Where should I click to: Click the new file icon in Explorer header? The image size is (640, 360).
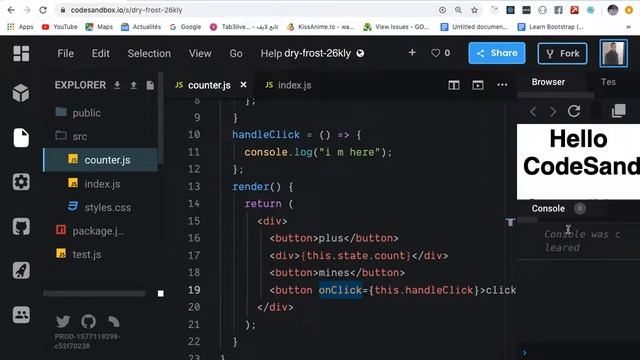(150, 85)
